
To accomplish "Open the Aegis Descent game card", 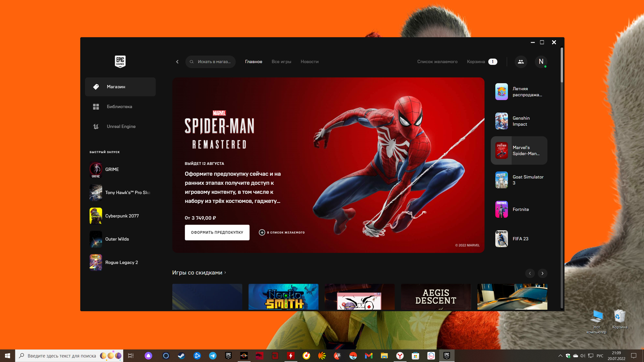I will pyautogui.click(x=436, y=297).
